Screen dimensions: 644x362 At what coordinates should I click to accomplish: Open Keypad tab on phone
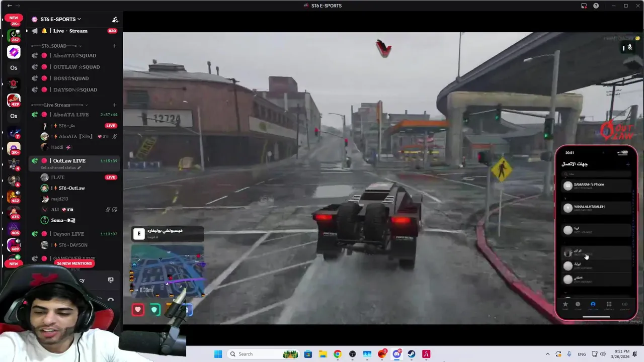(609, 304)
